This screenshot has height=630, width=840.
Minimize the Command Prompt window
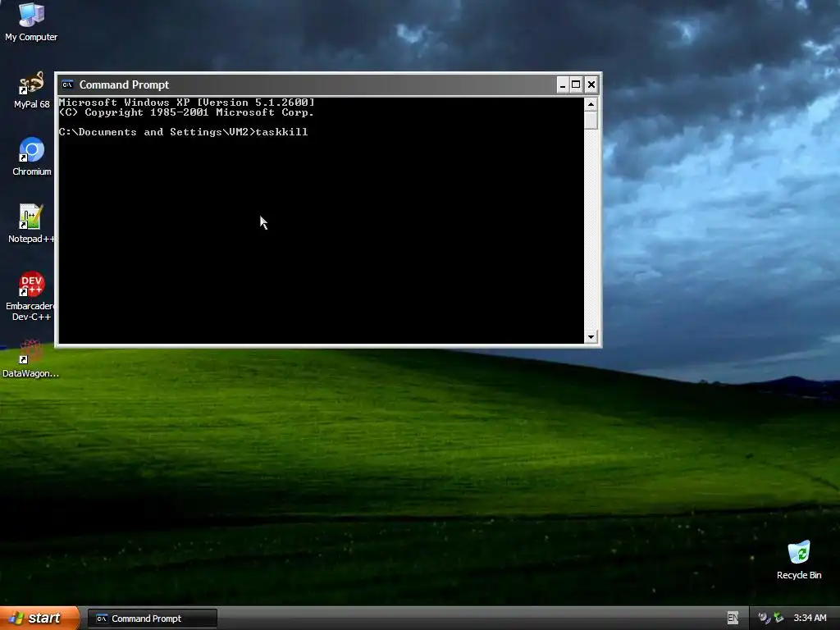click(563, 84)
